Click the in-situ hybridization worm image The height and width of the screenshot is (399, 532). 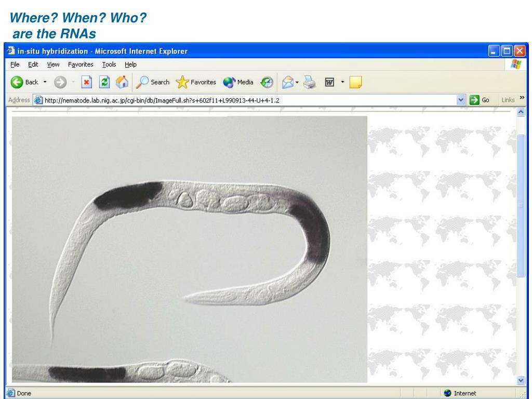tap(189, 249)
